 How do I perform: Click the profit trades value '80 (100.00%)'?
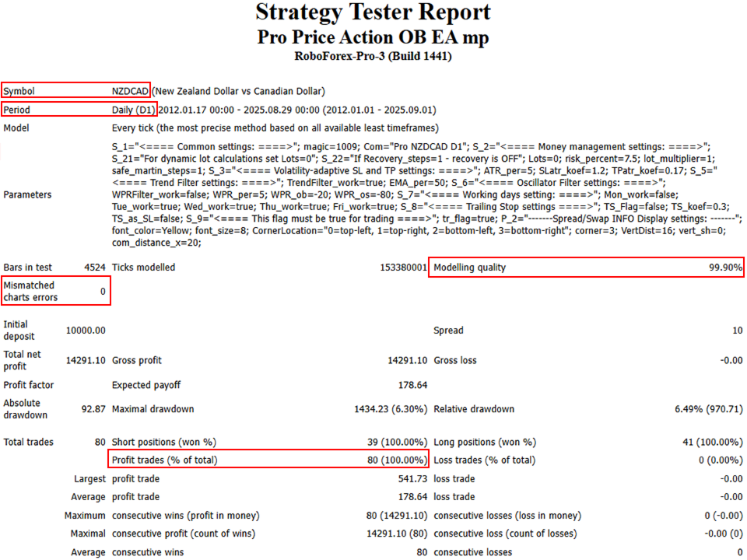click(x=398, y=460)
